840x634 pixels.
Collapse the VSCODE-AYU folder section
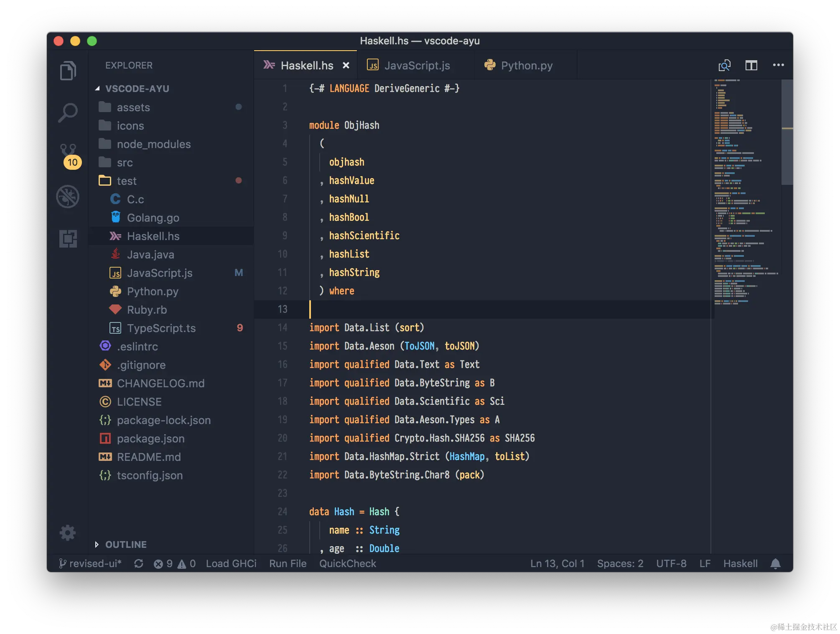coord(137,89)
